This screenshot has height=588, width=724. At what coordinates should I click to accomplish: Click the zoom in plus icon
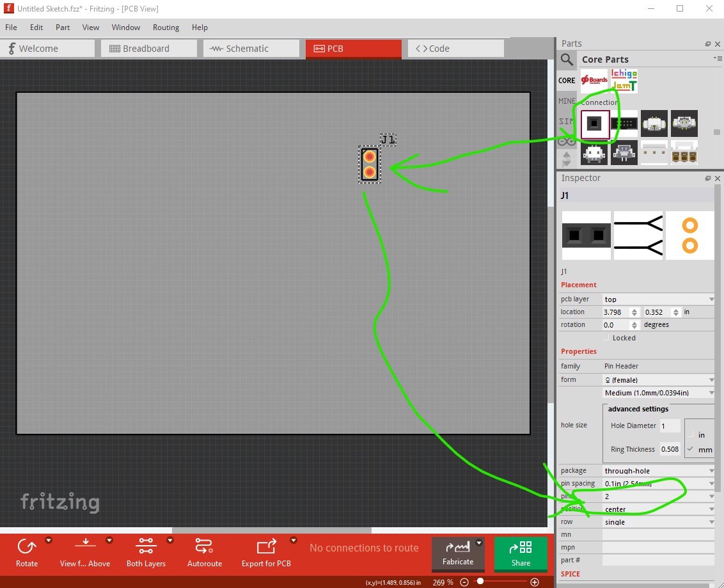[x=535, y=582]
